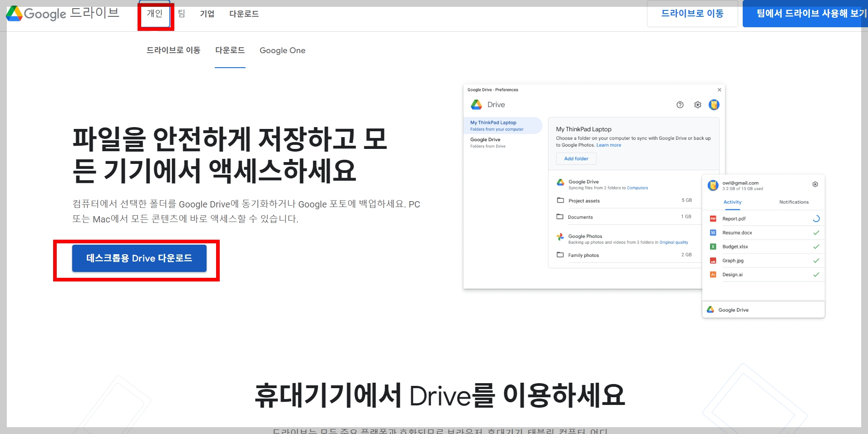Click the owl avatar in the activity popup

click(x=713, y=185)
